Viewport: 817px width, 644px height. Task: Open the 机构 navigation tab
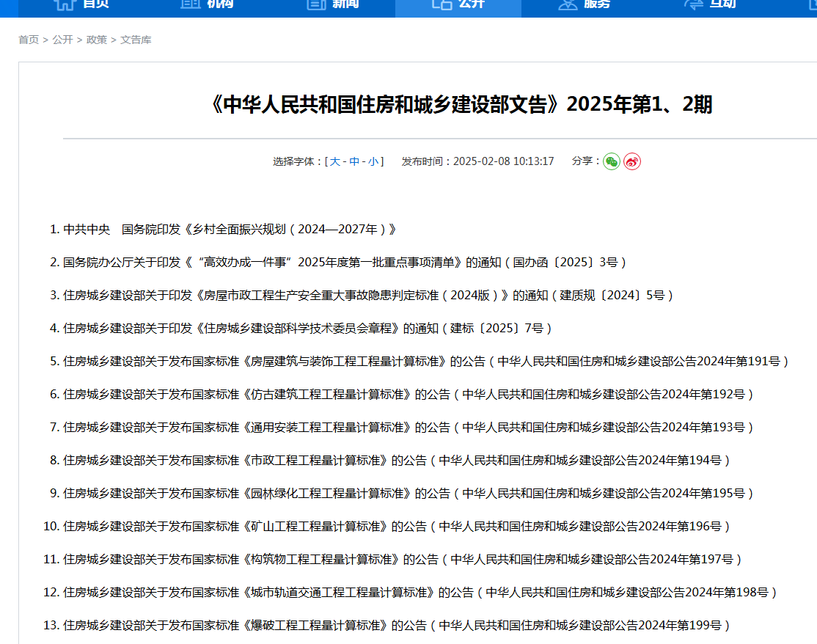[208, 4]
